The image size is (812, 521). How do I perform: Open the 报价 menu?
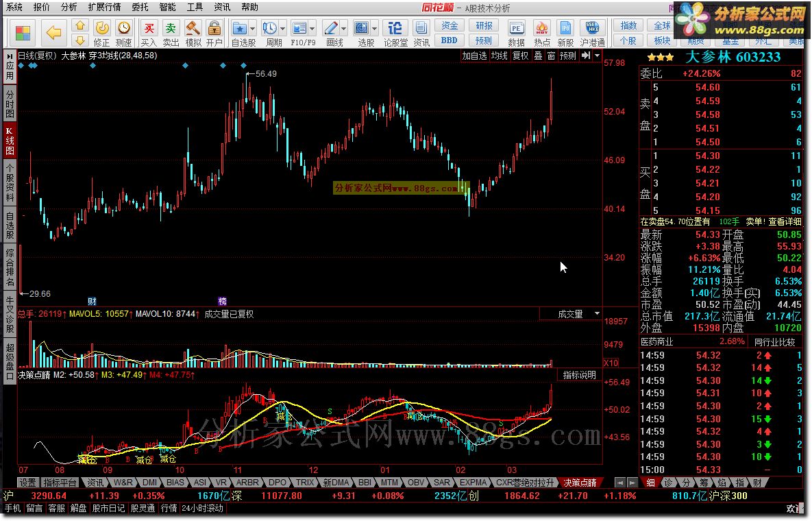(41, 8)
